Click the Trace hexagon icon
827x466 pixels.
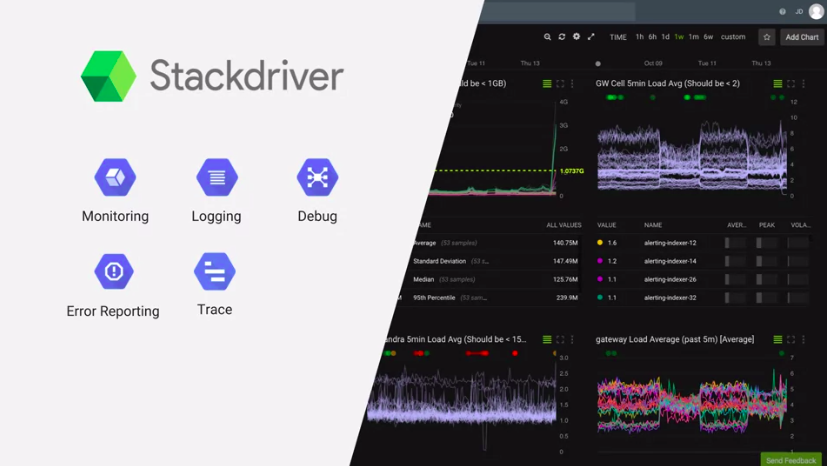pyautogui.click(x=215, y=271)
